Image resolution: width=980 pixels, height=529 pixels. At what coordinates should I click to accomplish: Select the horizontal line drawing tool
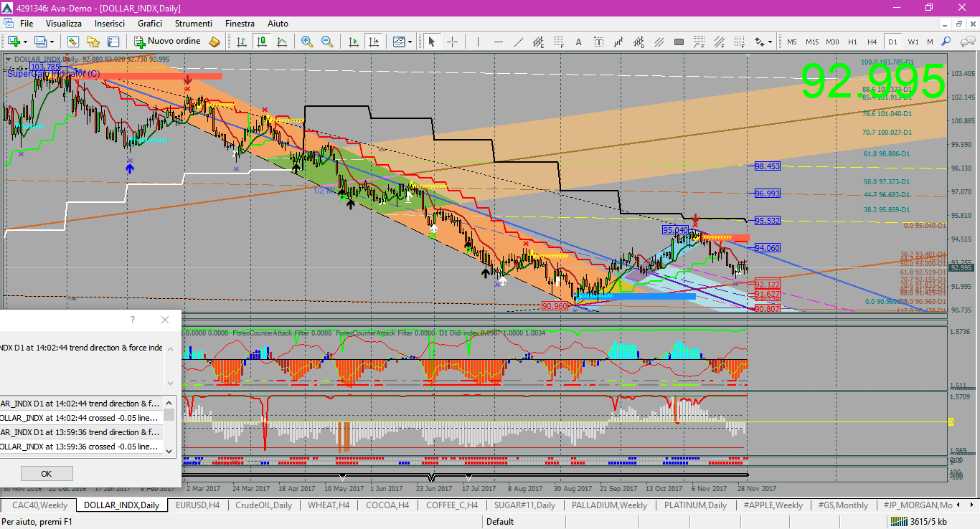pos(497,42)
